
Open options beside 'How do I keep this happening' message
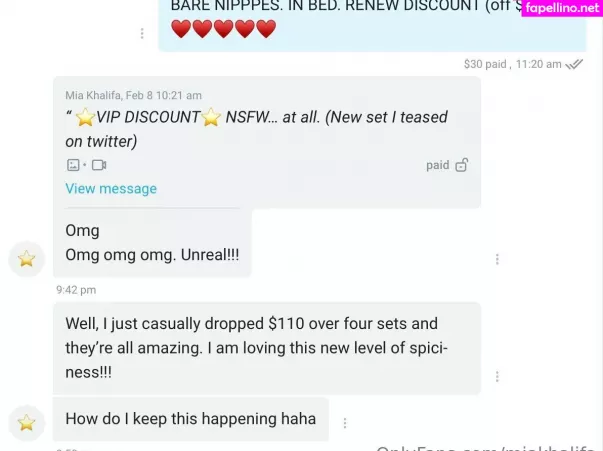click(x=345, y=423)
